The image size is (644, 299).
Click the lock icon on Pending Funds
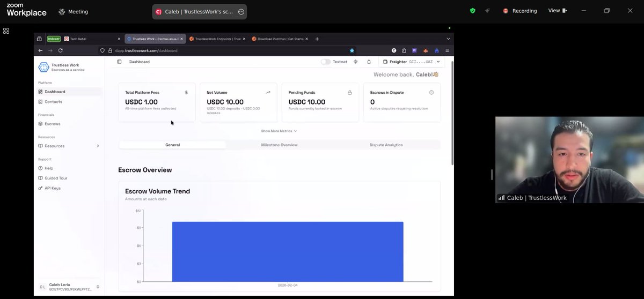(x=349, y=92)
